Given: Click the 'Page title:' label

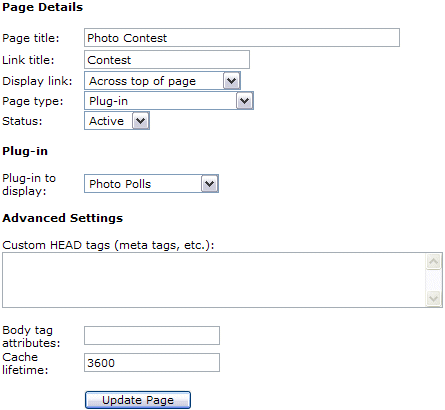Looking at the screenshot, I should pos(31,38).
